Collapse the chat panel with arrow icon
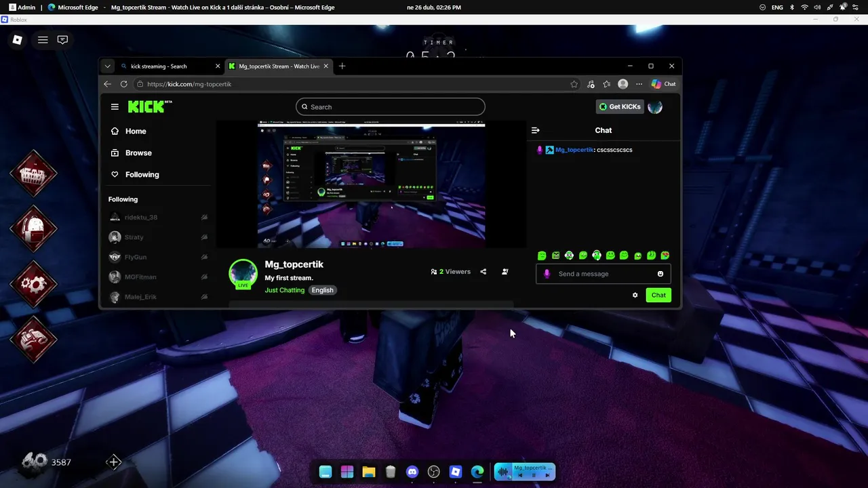868x488 pixels. click(x=535, y=130)
